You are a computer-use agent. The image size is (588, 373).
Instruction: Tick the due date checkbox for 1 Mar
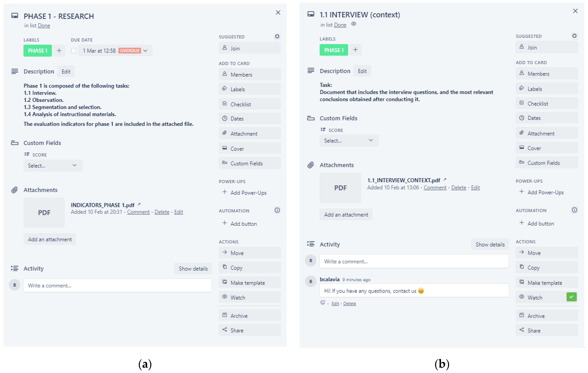pyautogui.click(x=74, y=51)
